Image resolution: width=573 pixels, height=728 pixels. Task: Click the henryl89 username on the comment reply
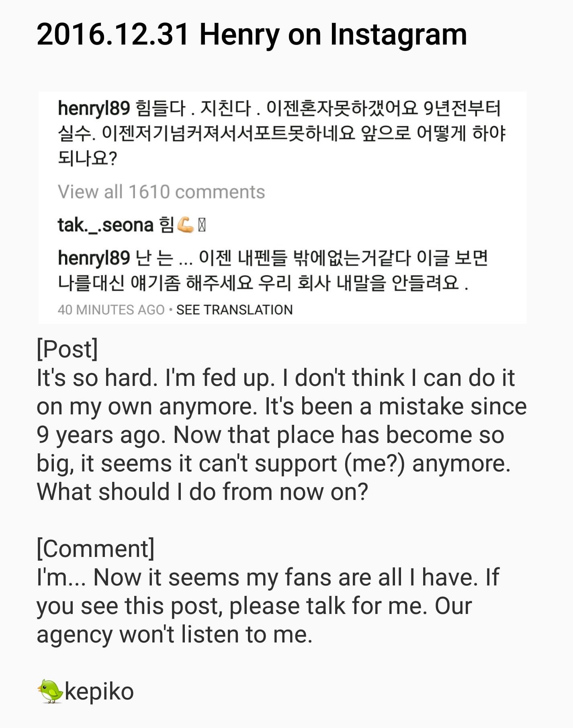click(94, 258)
